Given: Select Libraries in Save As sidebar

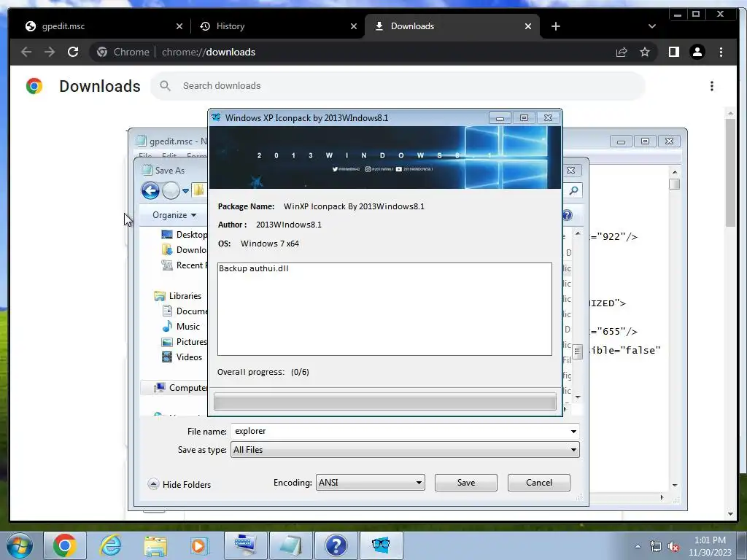Looking at the screenshot, I should pos(178,296).
